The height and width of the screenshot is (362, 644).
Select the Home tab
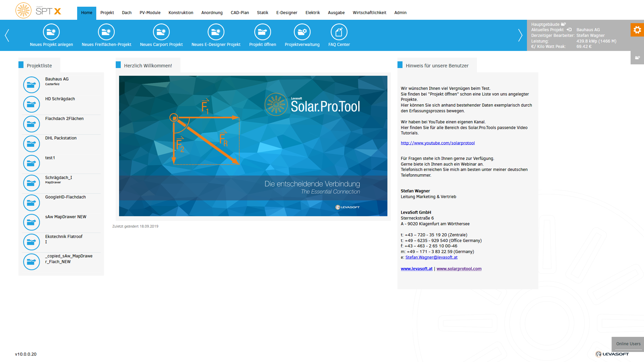click(87, 13)
